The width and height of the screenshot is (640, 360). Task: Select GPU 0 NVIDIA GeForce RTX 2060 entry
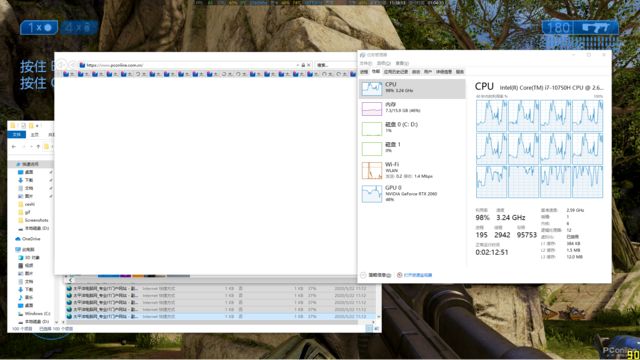[x=412, y=193]
